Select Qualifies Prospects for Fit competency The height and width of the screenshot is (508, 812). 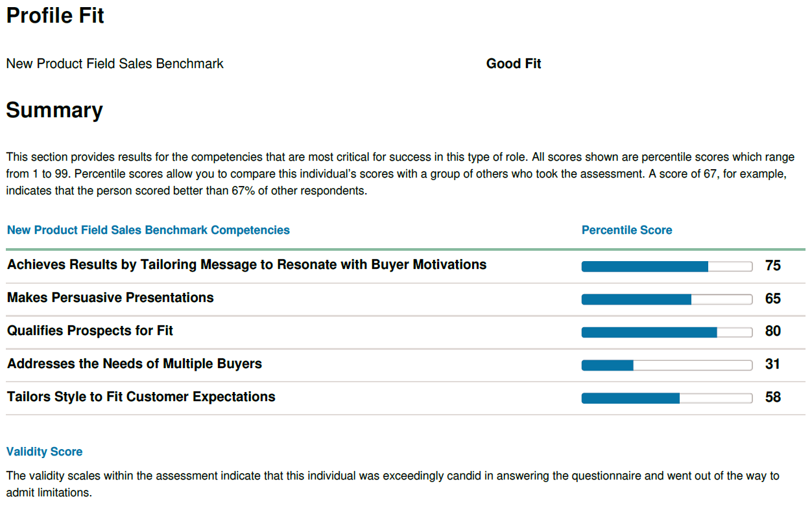pyautogui.click(x=90, y=330)
